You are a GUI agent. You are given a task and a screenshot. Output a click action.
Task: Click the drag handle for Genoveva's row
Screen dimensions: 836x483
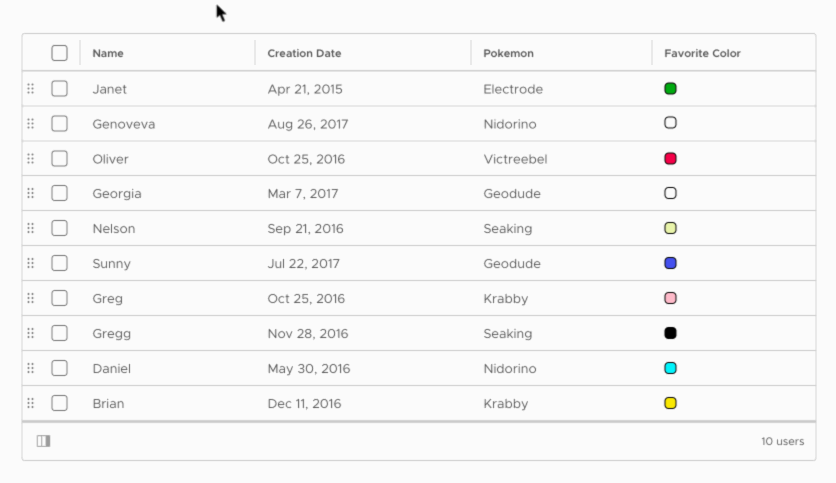click(x=30, y=124)
